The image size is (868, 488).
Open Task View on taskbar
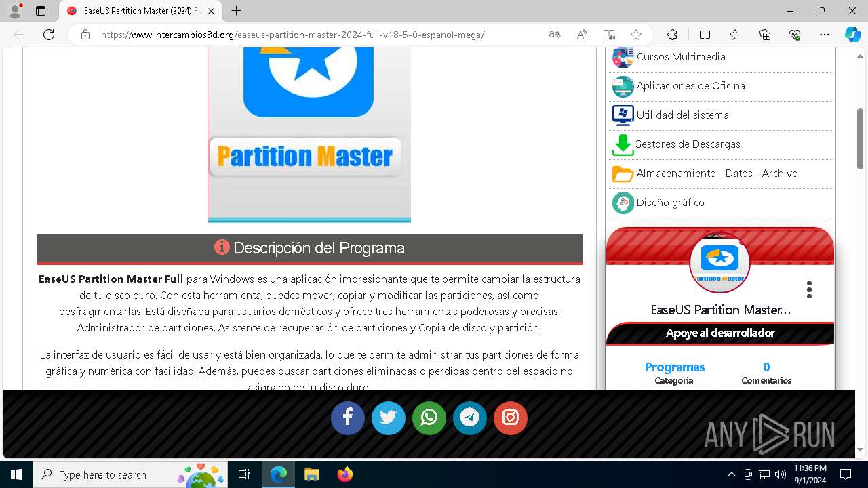point(244,474)
